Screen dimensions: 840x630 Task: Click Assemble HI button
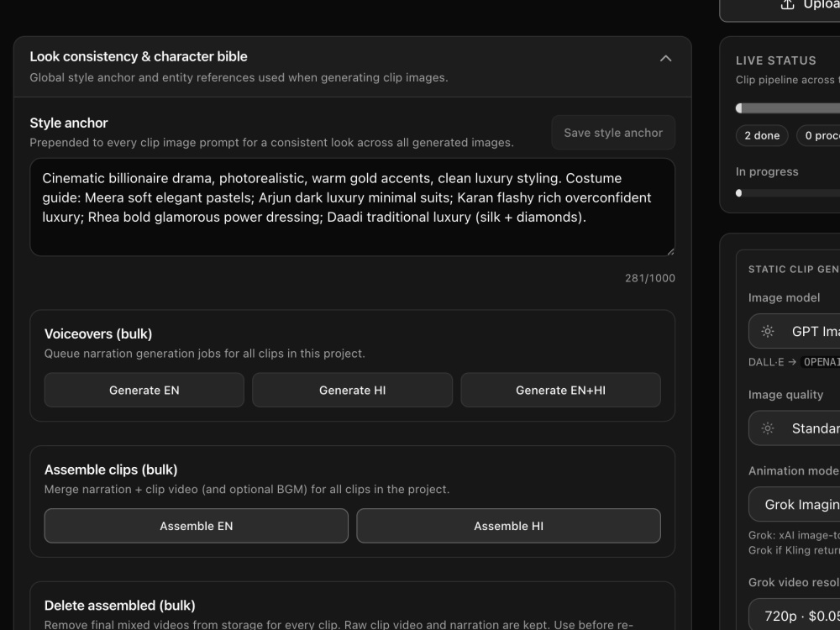(x=508, y=526)
